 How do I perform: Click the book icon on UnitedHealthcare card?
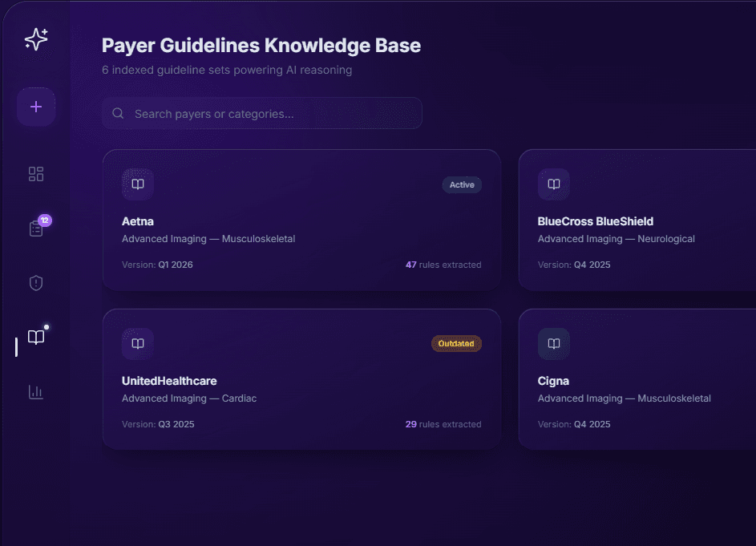click(138, 344)
